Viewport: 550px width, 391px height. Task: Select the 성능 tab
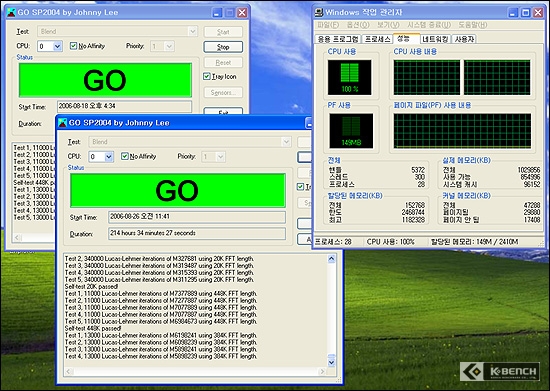tap(406, 38)
